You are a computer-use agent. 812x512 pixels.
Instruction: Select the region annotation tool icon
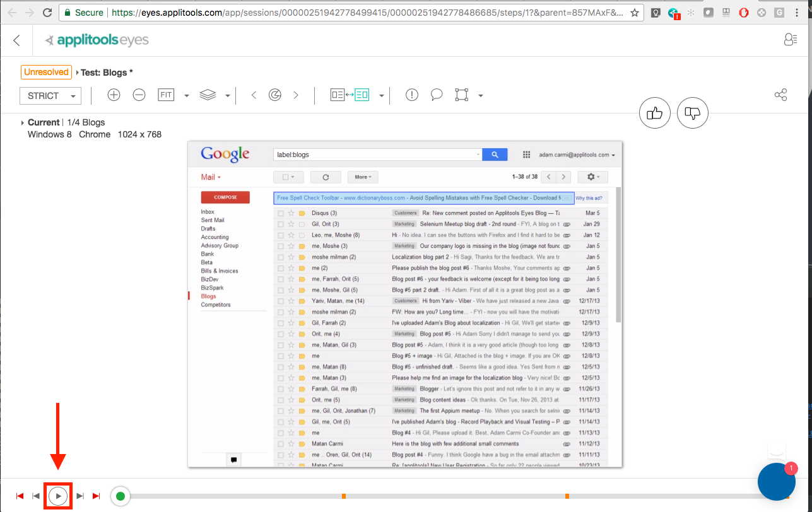(x=462, y=95)
